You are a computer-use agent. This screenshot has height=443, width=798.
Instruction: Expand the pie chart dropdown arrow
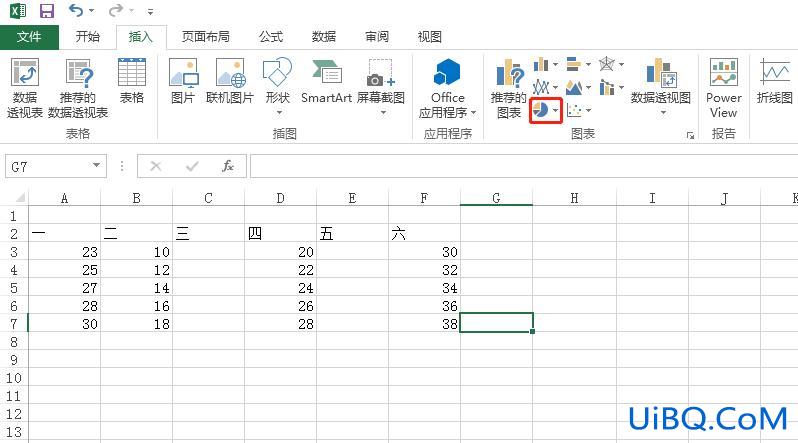[555, 110]
